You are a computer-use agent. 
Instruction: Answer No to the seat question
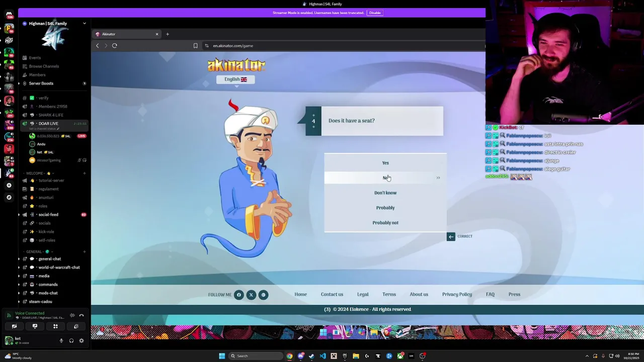pos(385,178)
